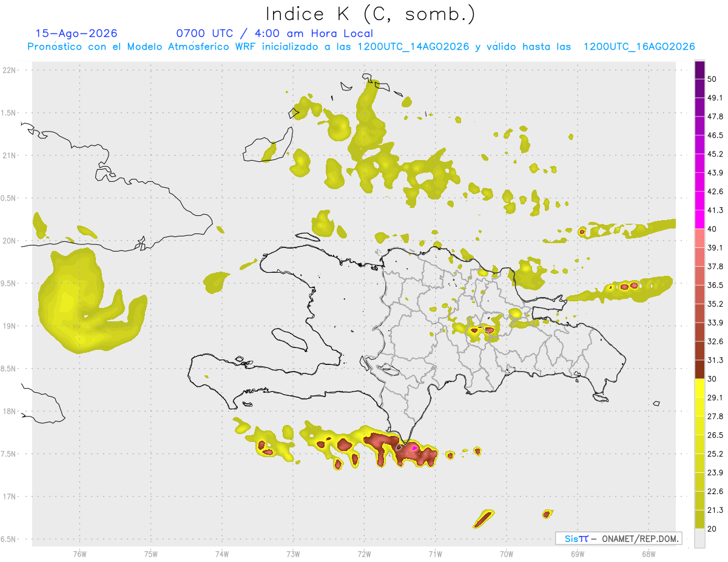This screenshot has width=728, height=562.
Task: Click the map title 'Indice K (C, somb.)'
Action: [370, 14]
